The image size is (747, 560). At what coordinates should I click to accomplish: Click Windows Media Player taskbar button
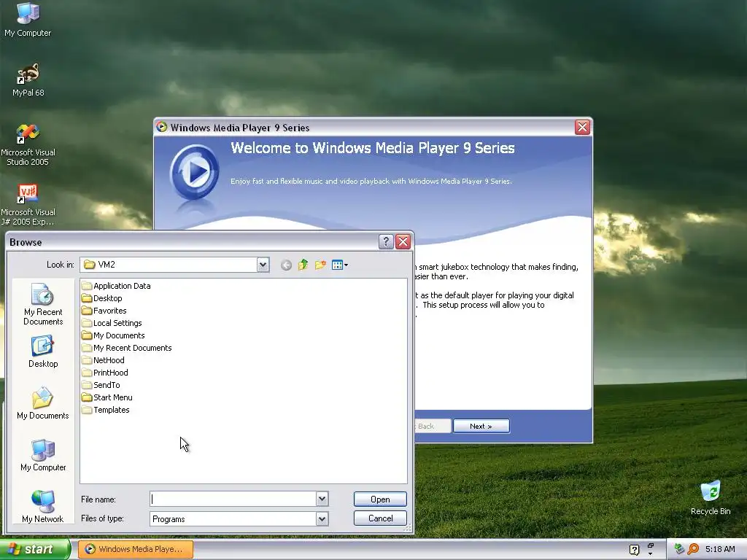pyautogui.click(x=135, y=549)
